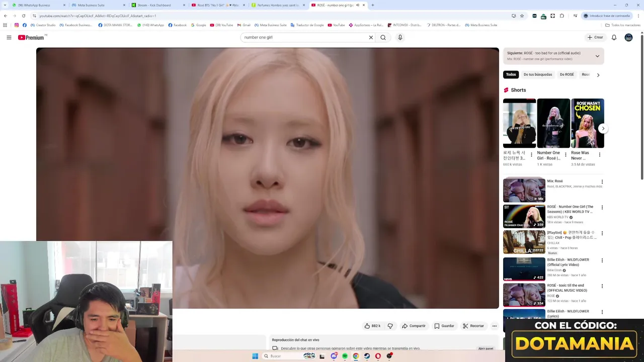Open Steam from the taskbar
This screenshot has width=644, height=362.
(367, 356)
